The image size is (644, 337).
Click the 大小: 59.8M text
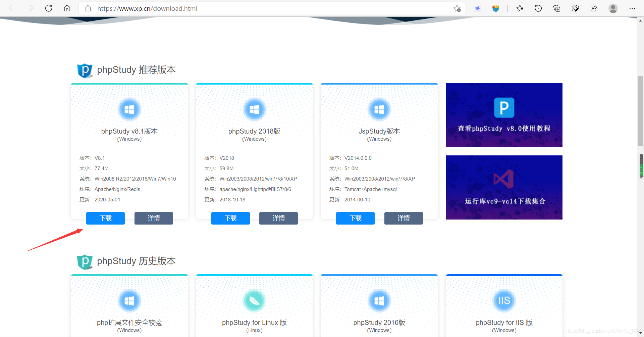point(219,168)
